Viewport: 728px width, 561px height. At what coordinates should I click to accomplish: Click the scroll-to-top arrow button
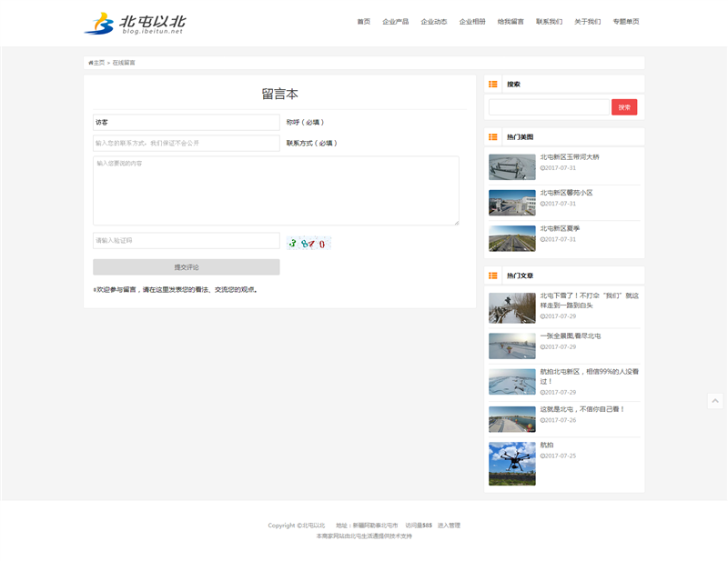[x=715, y=401]
